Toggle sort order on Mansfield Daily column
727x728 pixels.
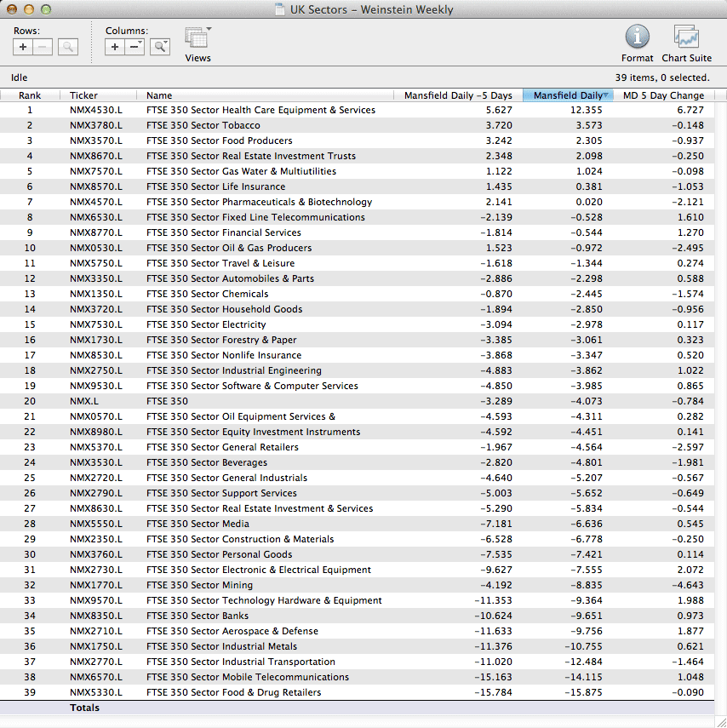568,95
